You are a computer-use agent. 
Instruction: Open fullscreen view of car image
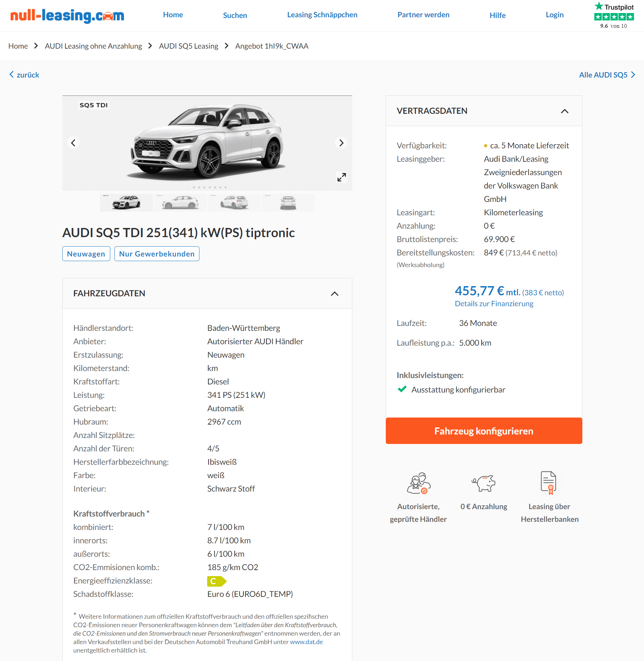click(x=341, y=177)
